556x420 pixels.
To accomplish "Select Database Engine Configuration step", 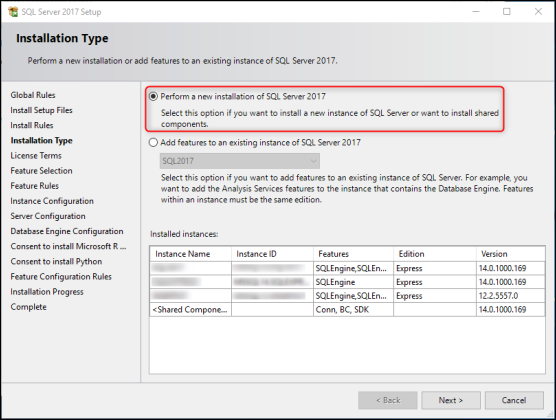I will click(x=67, y=231).
